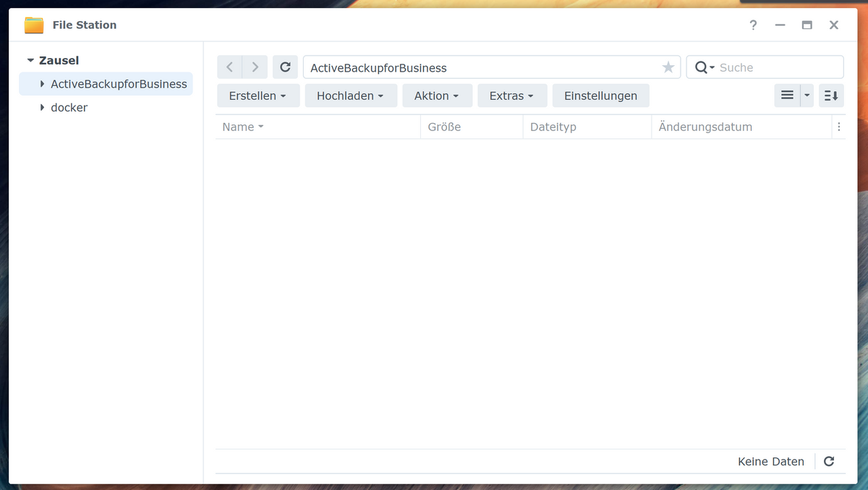Refresh using the bottom status bar icon
This screenshot has width=868, height=490.
click(x=829, y=461)
